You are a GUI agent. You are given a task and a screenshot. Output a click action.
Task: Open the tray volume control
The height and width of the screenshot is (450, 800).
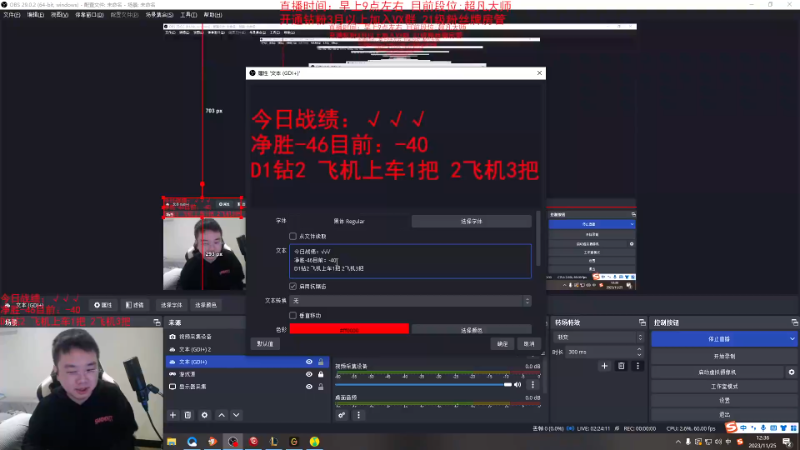point(718,442)
